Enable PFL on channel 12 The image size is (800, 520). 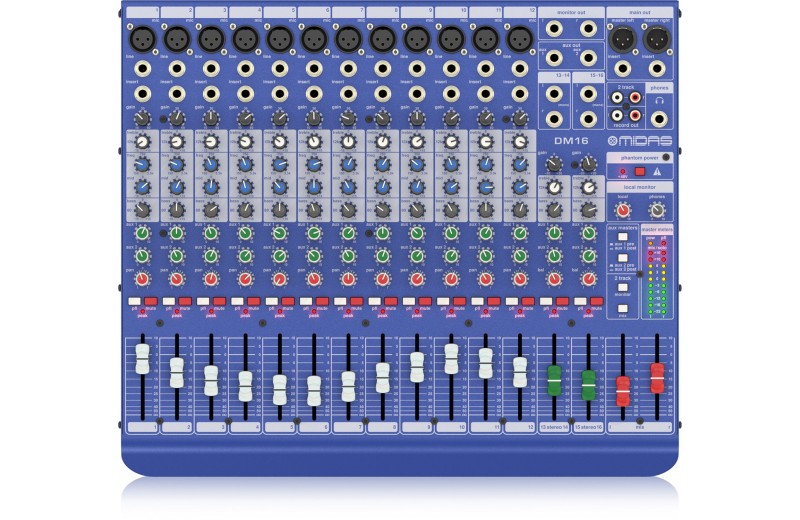point(512,302)
